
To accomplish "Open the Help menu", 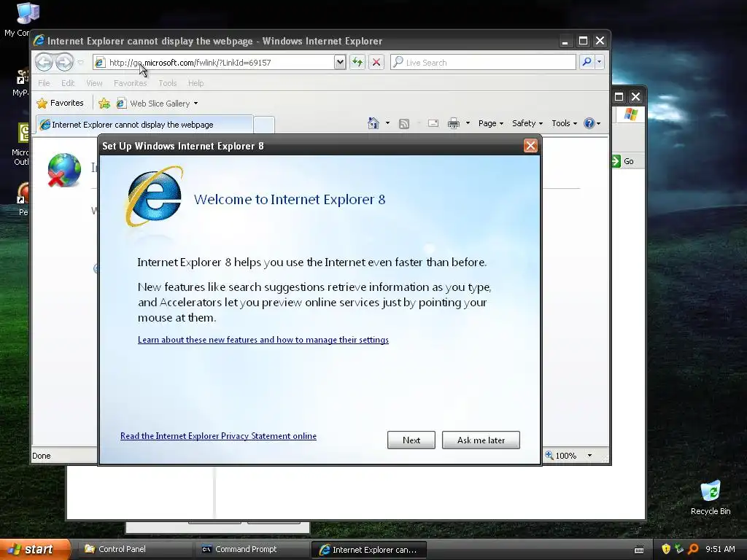I will (196, 83).
